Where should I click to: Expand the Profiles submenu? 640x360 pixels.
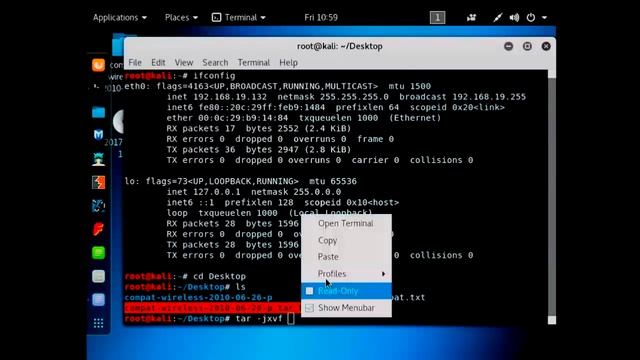pyautogui.click(x=347, y=274)
